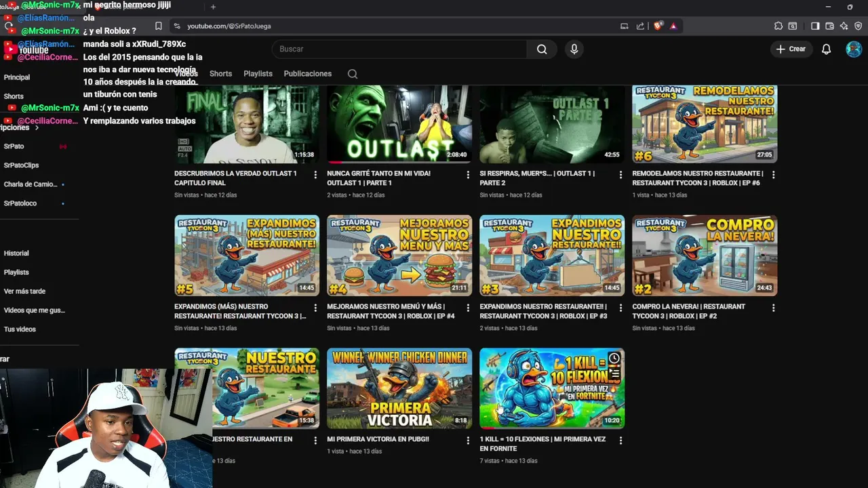Open title 'MI PRIMERA VICTORIA EN PUBG!!'

pos(378,439)
